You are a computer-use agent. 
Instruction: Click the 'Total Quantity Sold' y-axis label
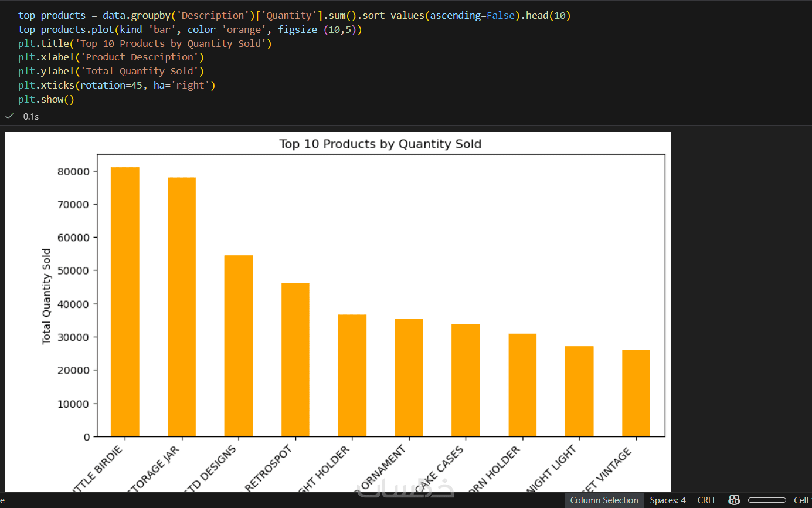[47, 296]
